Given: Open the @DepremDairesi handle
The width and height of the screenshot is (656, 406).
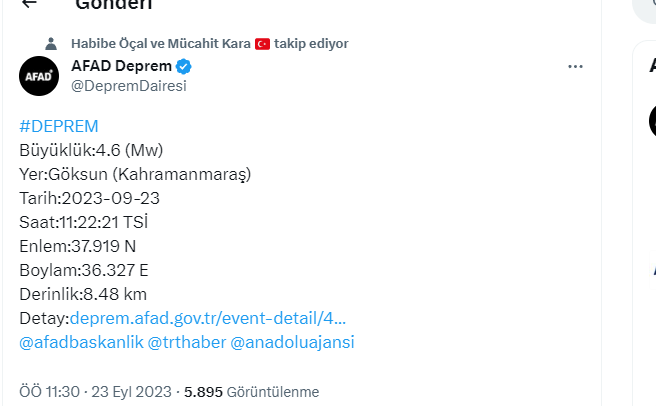Looking at the screenshot, I should [x=129, y=86].
